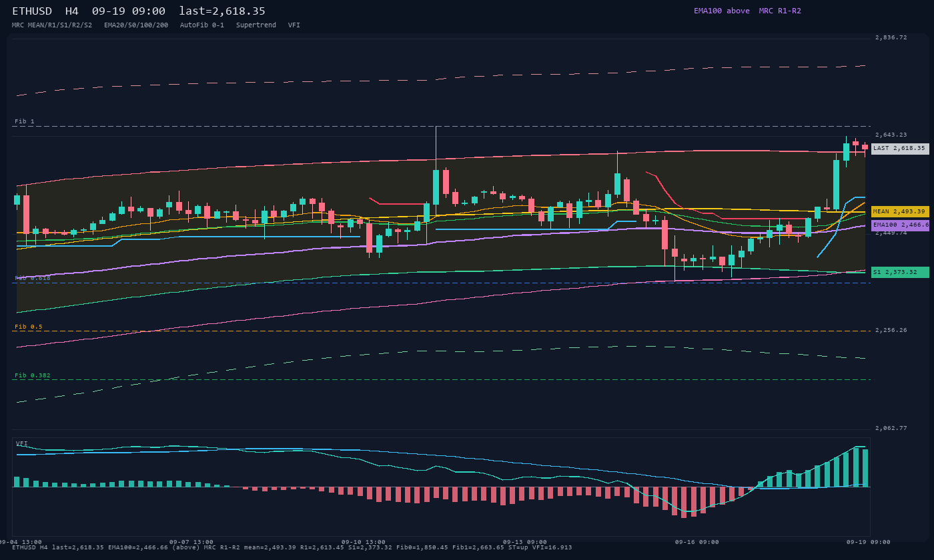This screenshot has width=934, height=560.
Task: Click the 09-19 09:00 timestamp in the title
Action: coord(129,11)
